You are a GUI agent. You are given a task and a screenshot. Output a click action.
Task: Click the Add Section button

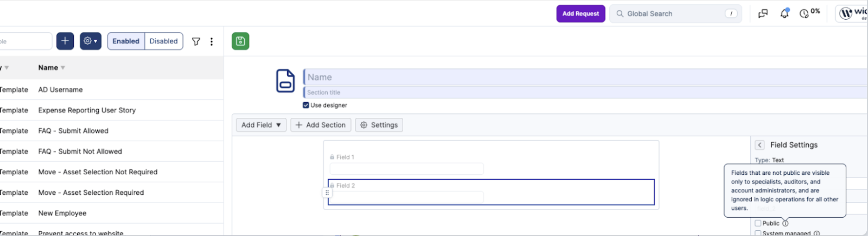(321, 125)
